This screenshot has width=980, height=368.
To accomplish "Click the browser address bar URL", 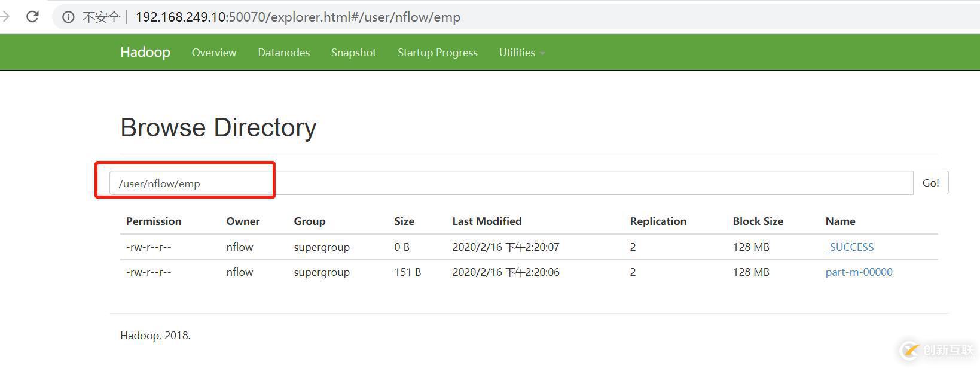I will [x=298, y=17].
